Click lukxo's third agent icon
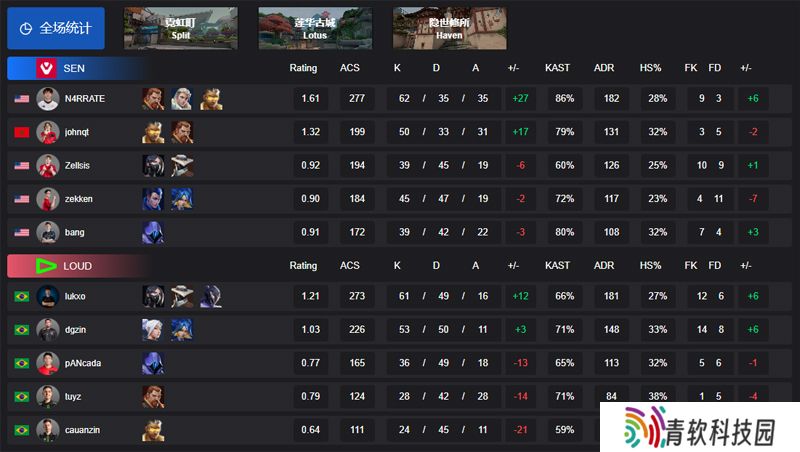This screenshot has width=800, height=452. point(211,296)
